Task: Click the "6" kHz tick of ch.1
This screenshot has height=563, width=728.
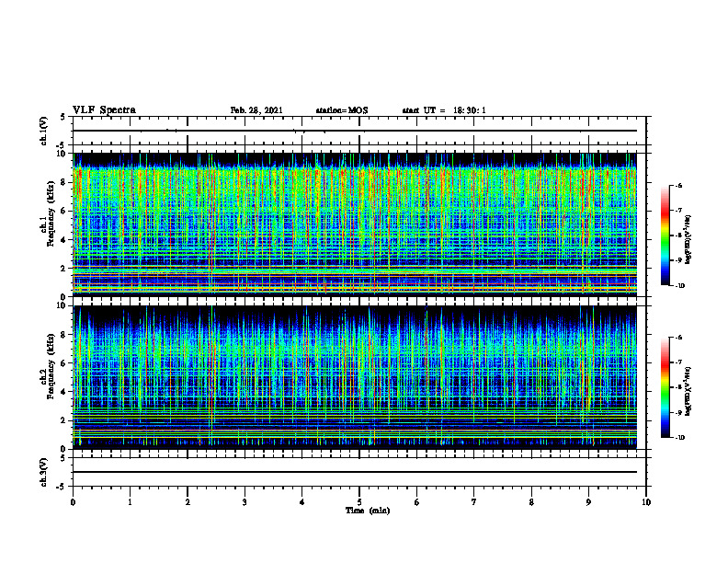Action: click(64, 212)
